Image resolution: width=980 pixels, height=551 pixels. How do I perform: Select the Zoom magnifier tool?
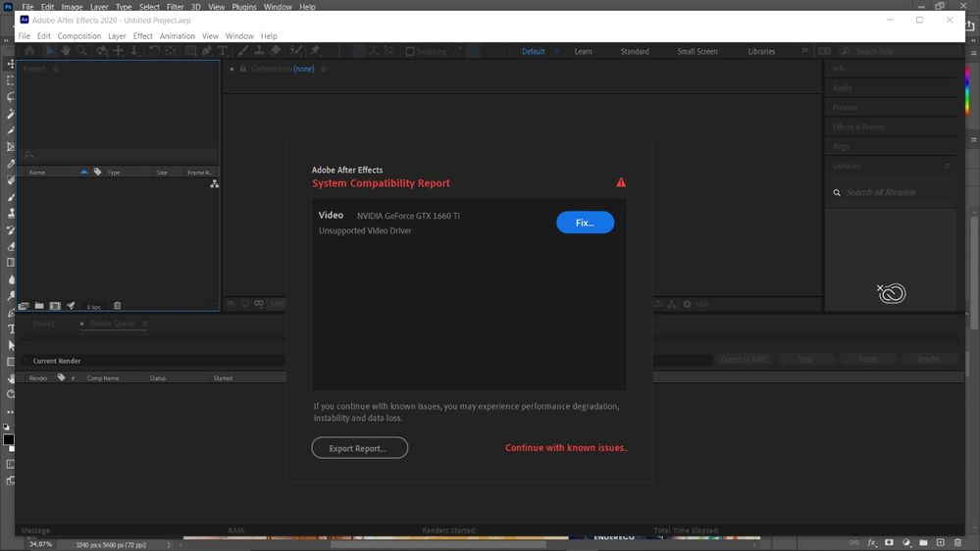coord(81,51)
